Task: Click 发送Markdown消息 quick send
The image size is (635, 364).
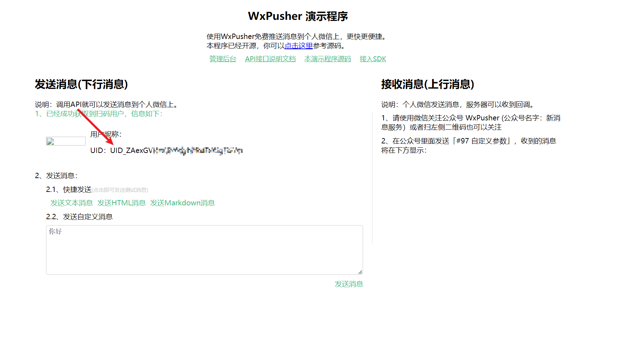Action: pyautogui.click(x=182, y=203)
